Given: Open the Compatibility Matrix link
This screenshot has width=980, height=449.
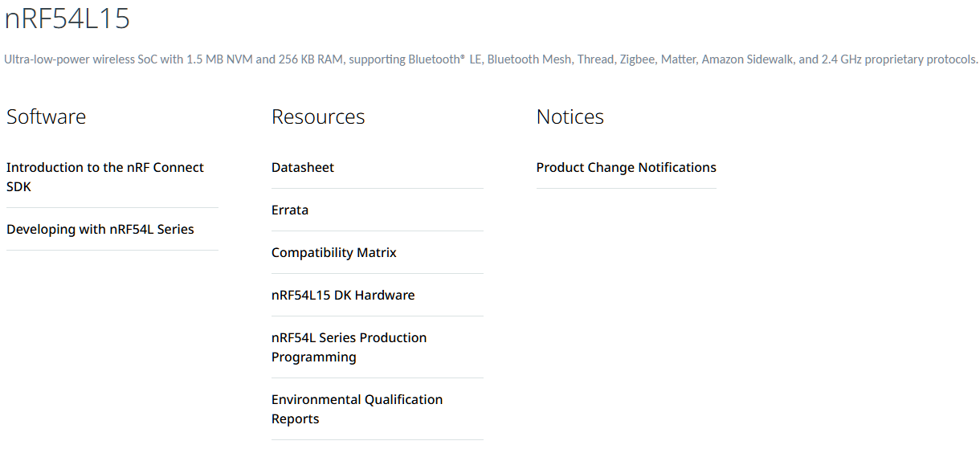Looking at the screenshot, I should 334,252.
